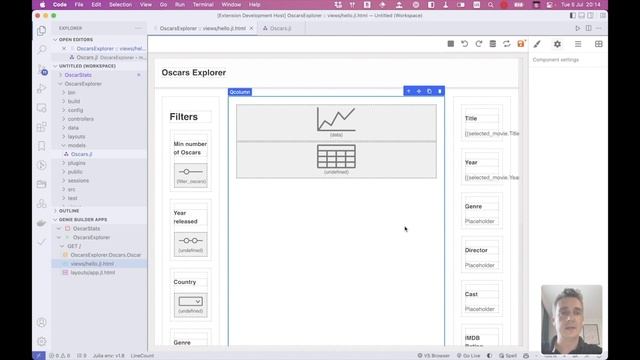Expand the controllers folder

80,119
